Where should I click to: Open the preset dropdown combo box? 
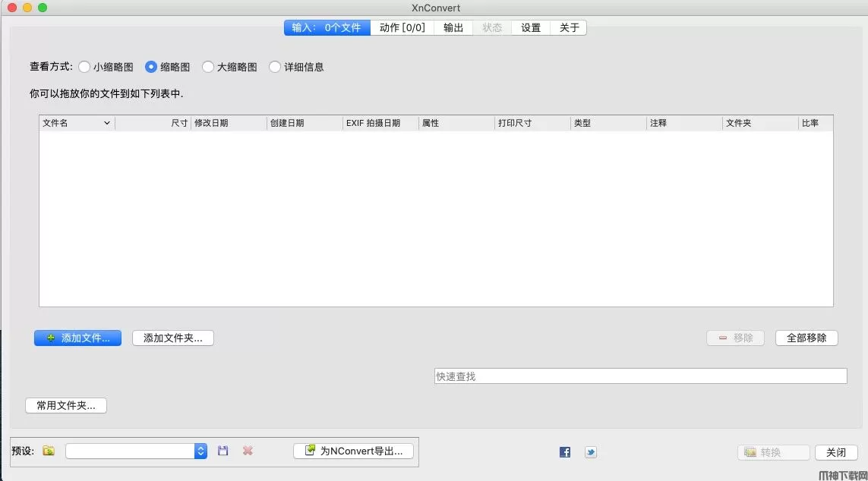[200, 451]
